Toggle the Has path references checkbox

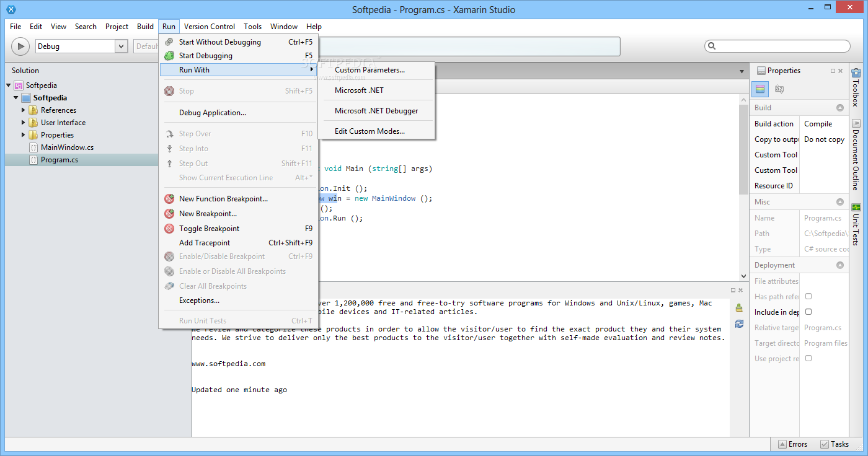808,297
